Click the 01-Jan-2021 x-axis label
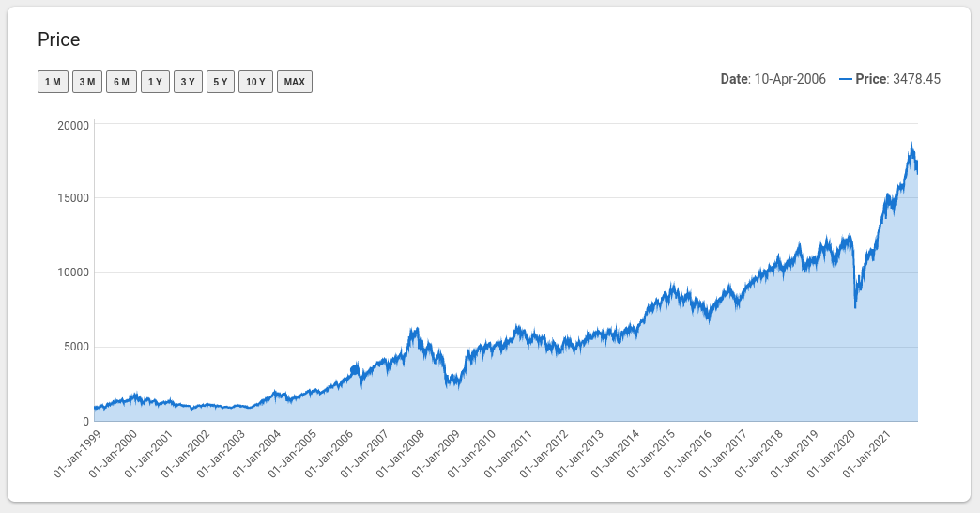 866,454
